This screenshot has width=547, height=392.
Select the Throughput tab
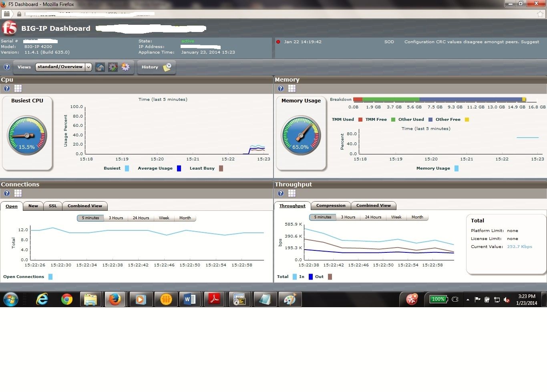click(292, 206)
